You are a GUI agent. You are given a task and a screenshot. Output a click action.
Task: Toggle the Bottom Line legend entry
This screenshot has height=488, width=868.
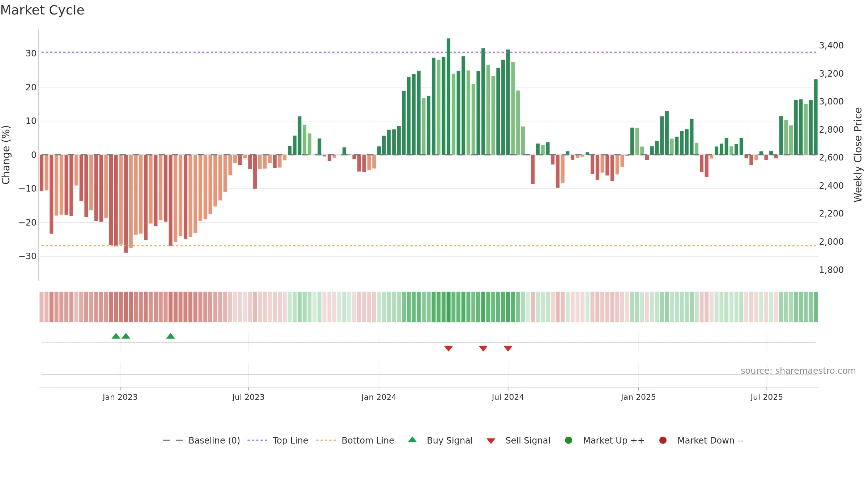[x=355, y=440]
